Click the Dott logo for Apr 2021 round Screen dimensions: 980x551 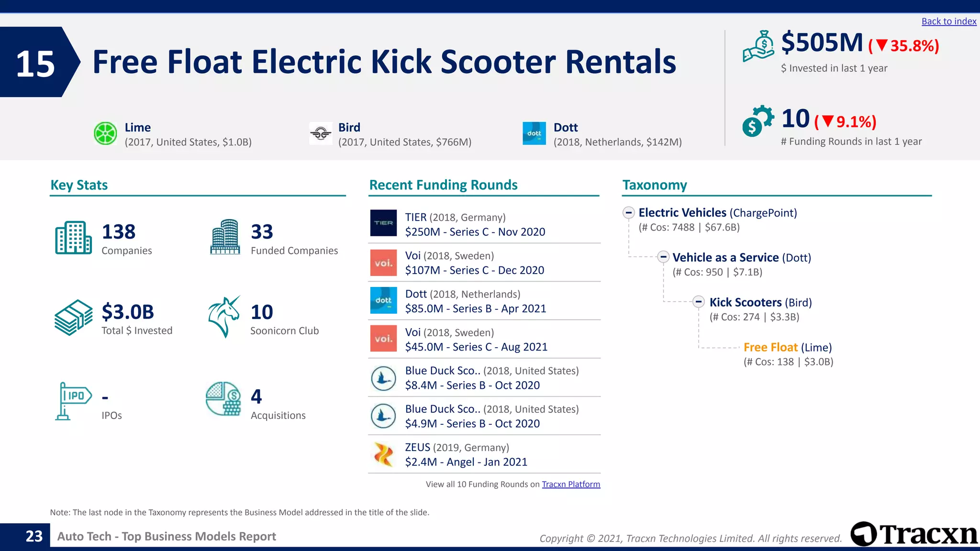[383, 300]
